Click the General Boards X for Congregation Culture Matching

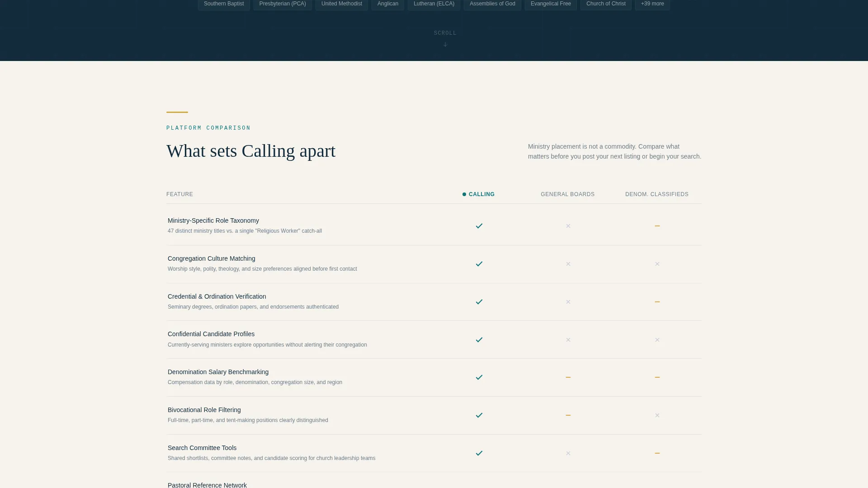pos(568,264)
